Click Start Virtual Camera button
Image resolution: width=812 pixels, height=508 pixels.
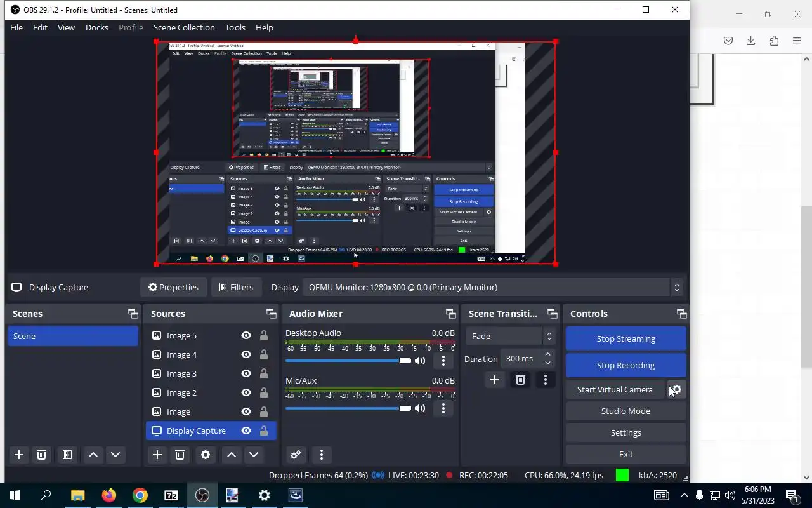tap(615, 389)
